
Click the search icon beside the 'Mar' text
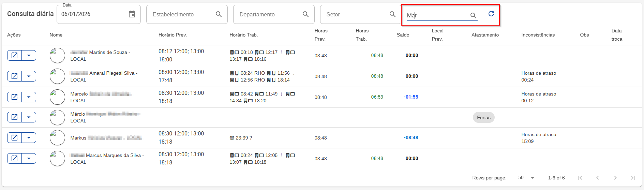pos(473,15)
